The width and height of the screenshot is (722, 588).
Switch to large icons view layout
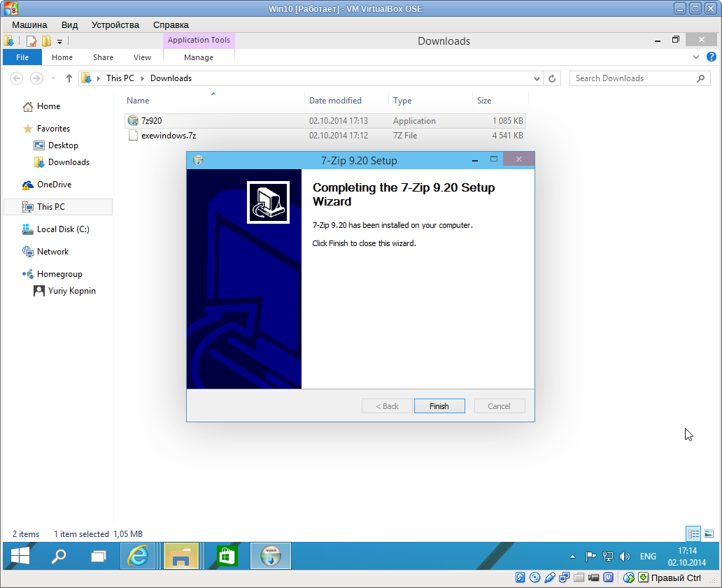(709, 533)
